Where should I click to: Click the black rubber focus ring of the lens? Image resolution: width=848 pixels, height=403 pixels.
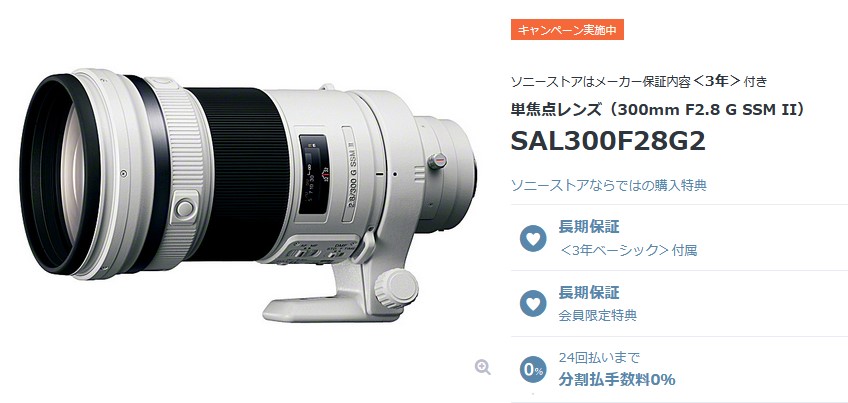click(x=238, y=175)
